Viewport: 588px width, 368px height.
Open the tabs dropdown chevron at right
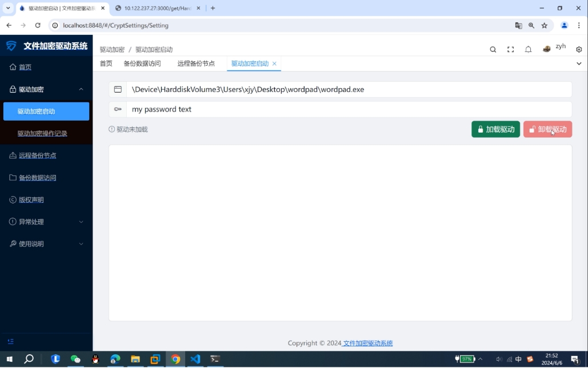579,64
